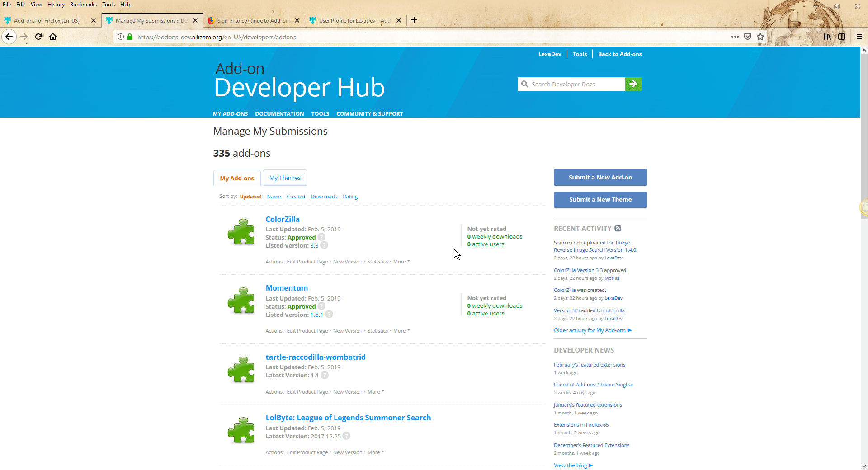Click the browser Home icon
This screenshot has height=470, width=868.
[53, 37]
